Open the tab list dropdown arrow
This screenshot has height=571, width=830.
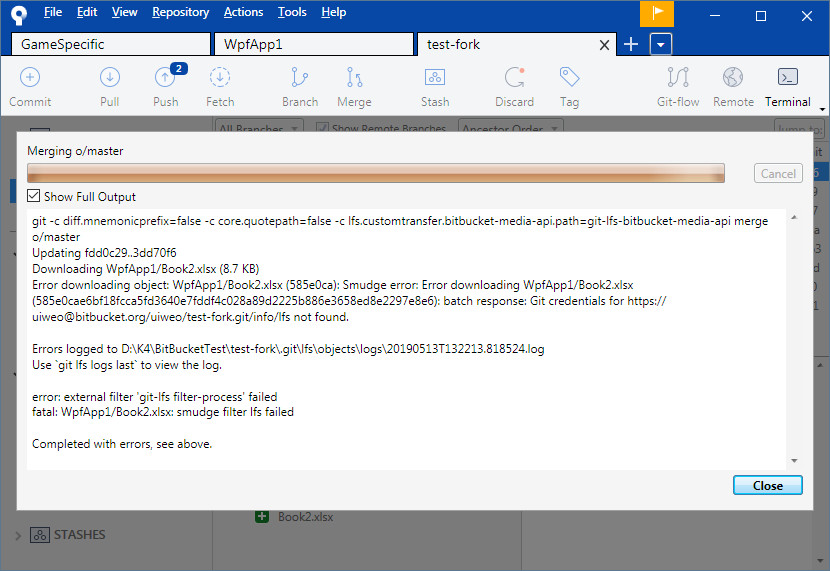pyautogui.click(x=661, y=44)
